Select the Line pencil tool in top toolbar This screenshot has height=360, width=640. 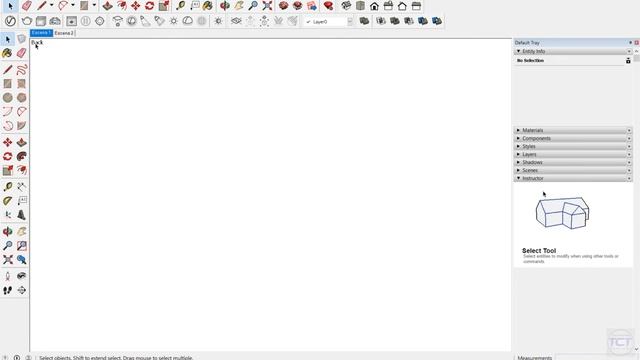[x=42, y=6]
